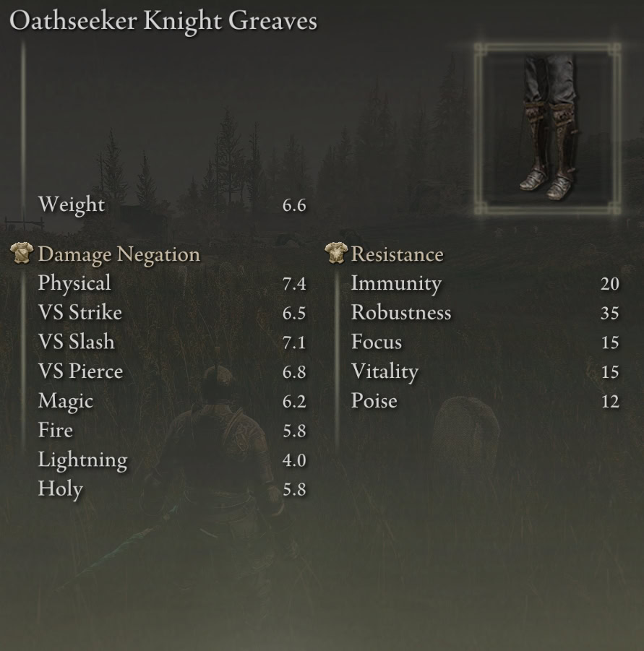Select the Oathseeker Knight Greaves thumbnail
The height and width of the screenshot is (651, 644).
(547, 129)
